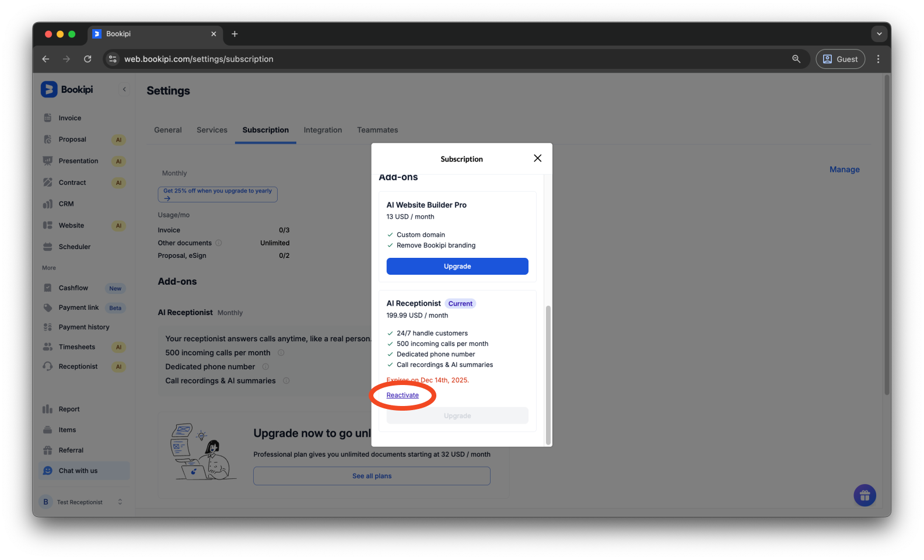Click the dialog's vertical scrollbar
This screenshot has height=560, width=924.
[548, 374]
